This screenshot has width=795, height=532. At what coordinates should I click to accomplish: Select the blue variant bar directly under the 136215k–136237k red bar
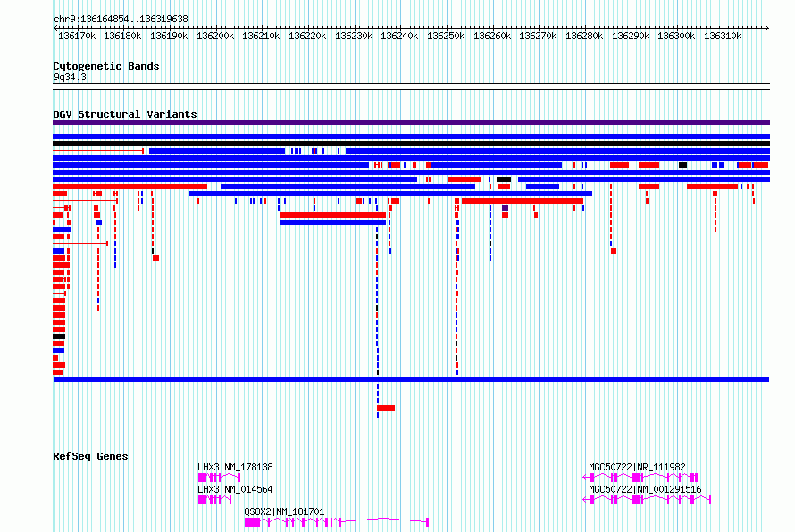pyautogui.click(x=332, y=222)
